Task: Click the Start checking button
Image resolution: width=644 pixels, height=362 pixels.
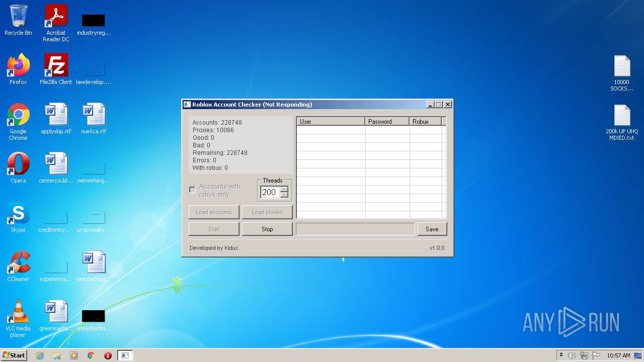Action: (x=214, y=229)
